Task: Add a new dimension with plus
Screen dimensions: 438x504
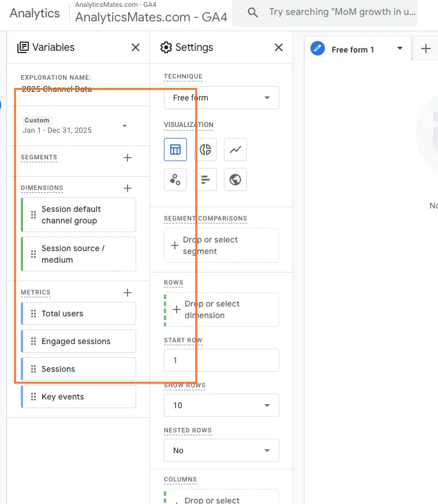Action: [x=128, y=188]
